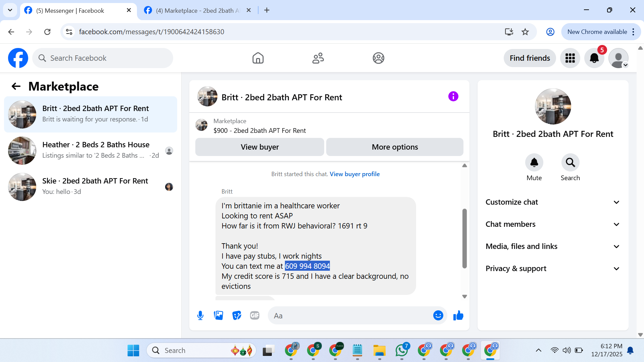Open the Britt 2bed 2bath conversation
Viewport: 644px width, 362px height.
(x=91, y=114)
